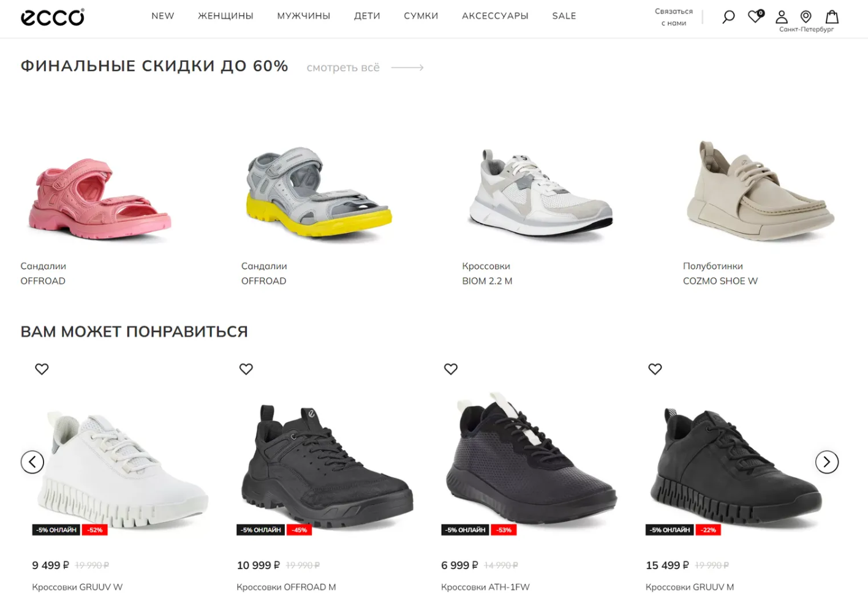
Task: Add ATH-1FW sneaker to favorites
Action: pyautogui.click(x=451, y=369)
